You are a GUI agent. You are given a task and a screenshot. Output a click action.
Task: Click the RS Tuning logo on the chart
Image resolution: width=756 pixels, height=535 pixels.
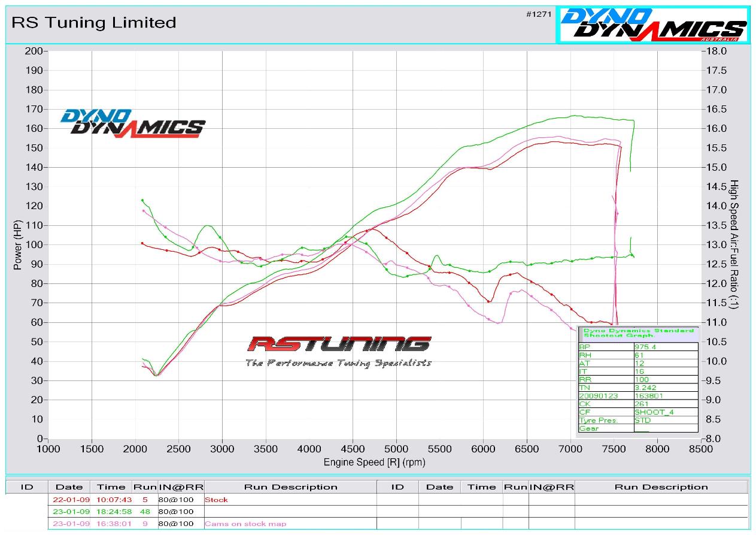[339, 344]
